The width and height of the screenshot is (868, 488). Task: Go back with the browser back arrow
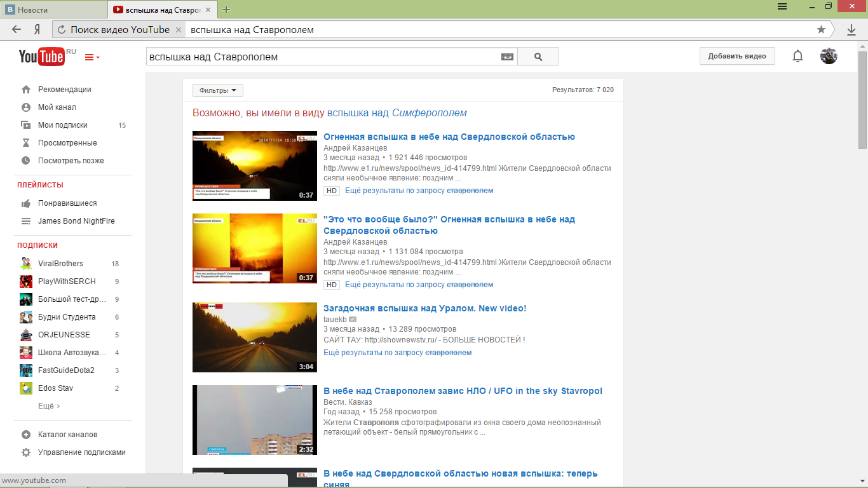[x=17, y=29]
